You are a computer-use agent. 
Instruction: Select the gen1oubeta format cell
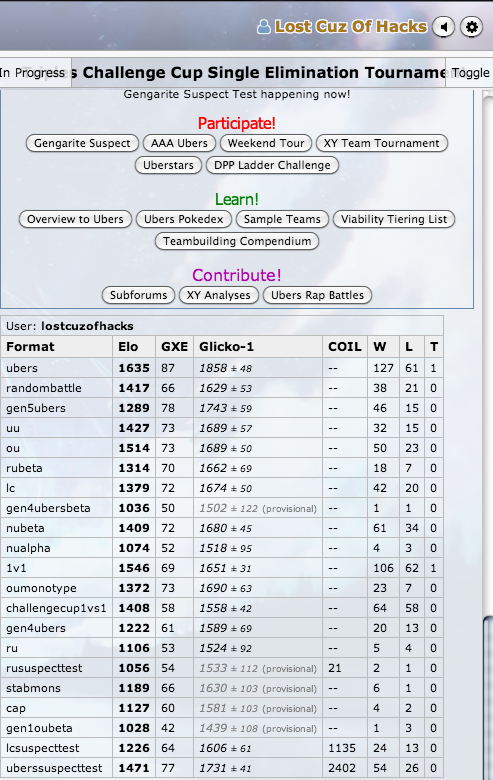click(57, 728)
